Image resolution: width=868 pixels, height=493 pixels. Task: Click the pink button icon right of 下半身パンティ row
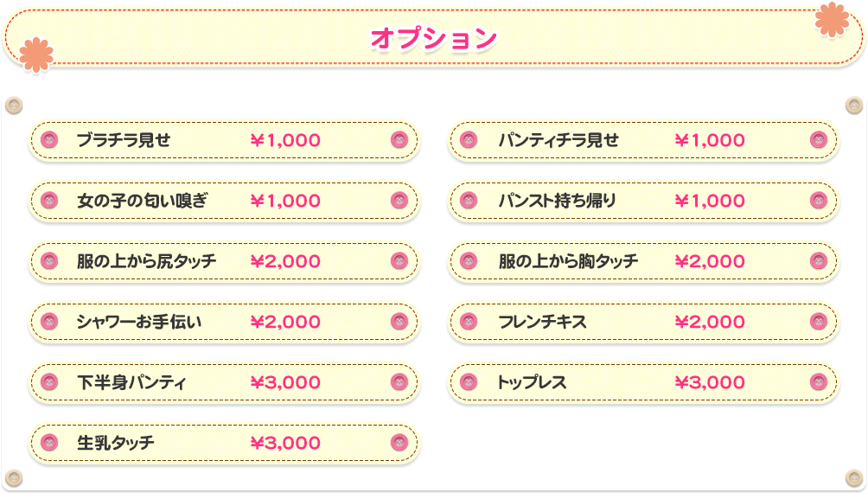coord(399,382)
